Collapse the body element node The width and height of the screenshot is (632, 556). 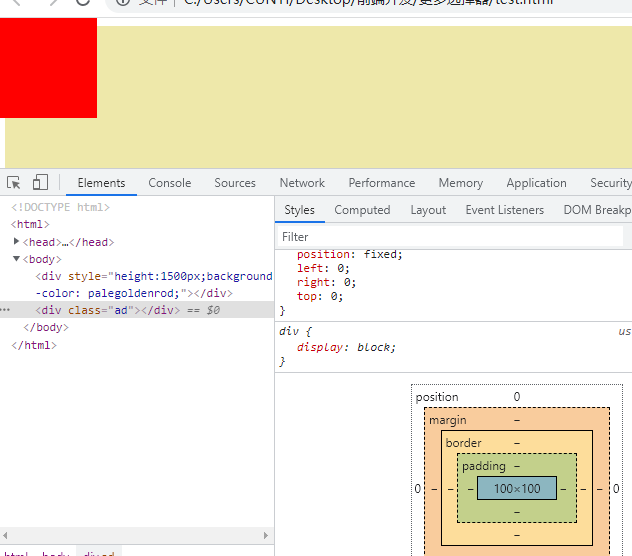click(16, 259)
